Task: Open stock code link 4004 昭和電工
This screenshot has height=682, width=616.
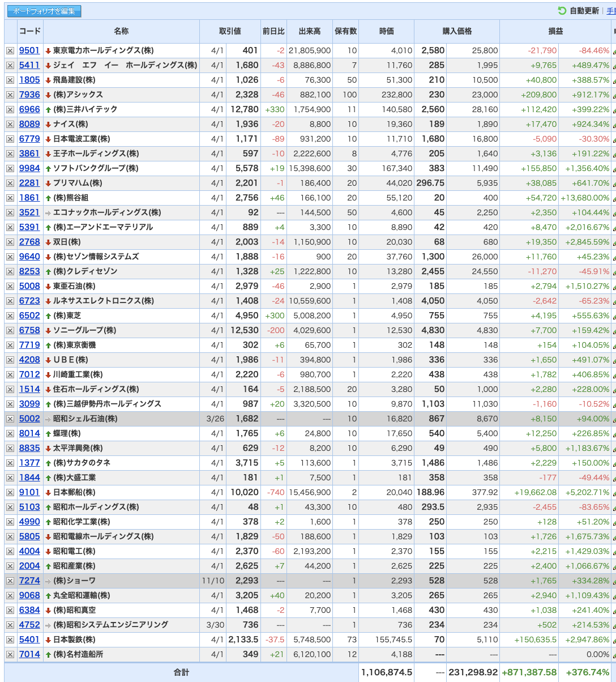Action: pyautogui.click(x=29, y=551)
